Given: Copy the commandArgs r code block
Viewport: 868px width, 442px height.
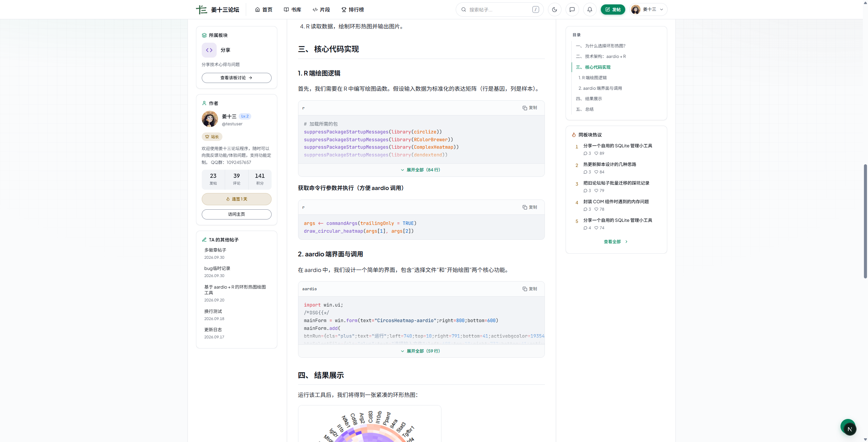Looking at the screenshot, I should [530, 207].
